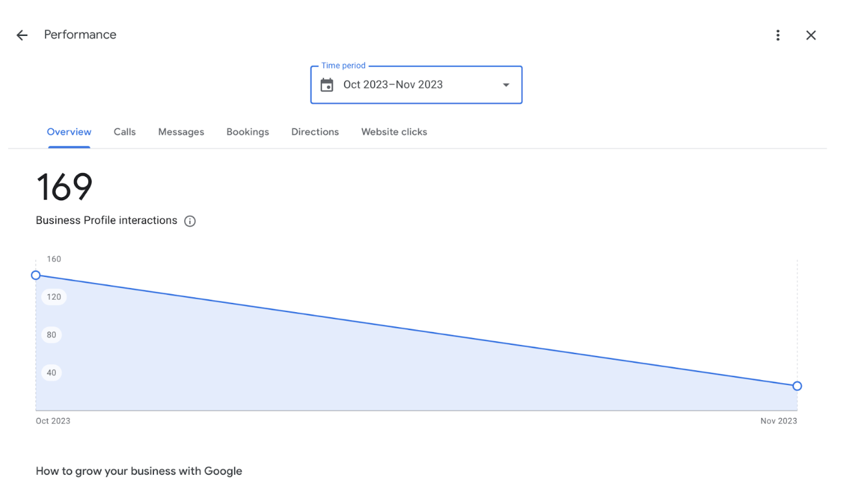Click the 80 y-axis label pill
The height and width of the screenshot is (492, 868).
[x=51, y=335]
